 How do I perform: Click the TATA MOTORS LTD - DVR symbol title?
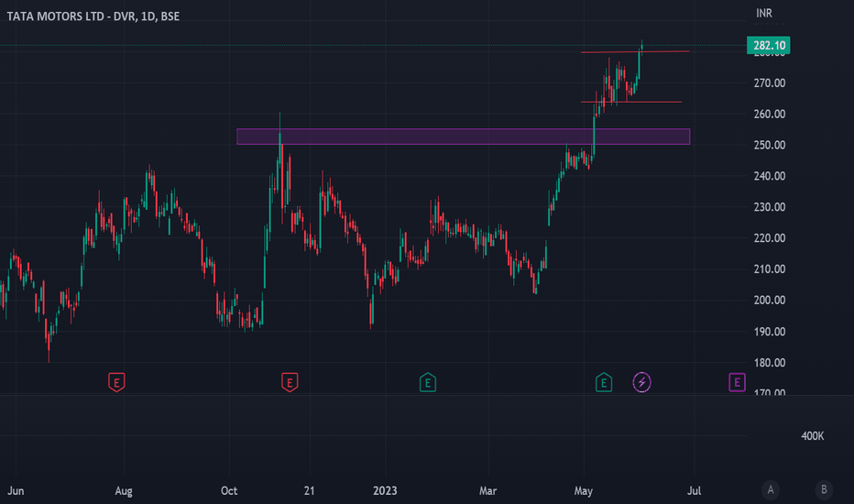(93, 16)
